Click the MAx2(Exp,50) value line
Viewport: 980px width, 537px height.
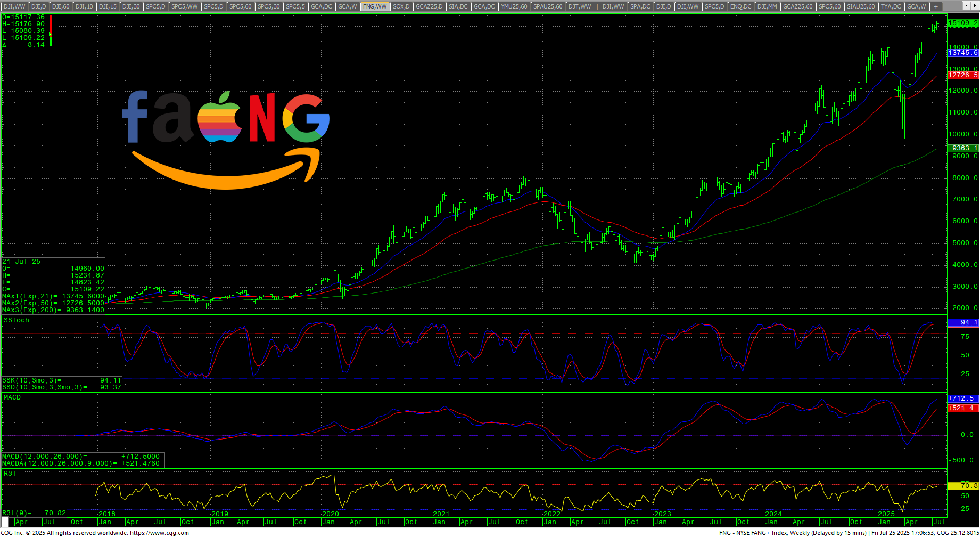53,303
